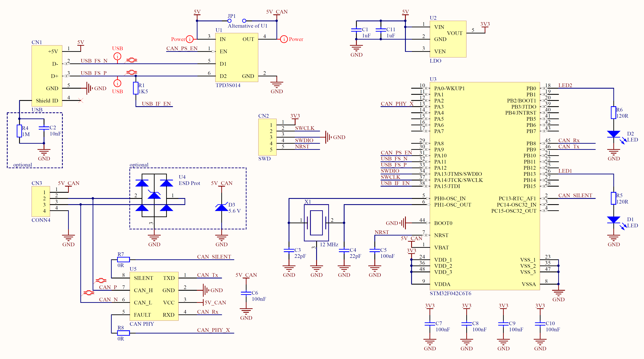Click the R1 1K5 resistor symbol
Screen dimensions: 644x359
coord(136,88)
